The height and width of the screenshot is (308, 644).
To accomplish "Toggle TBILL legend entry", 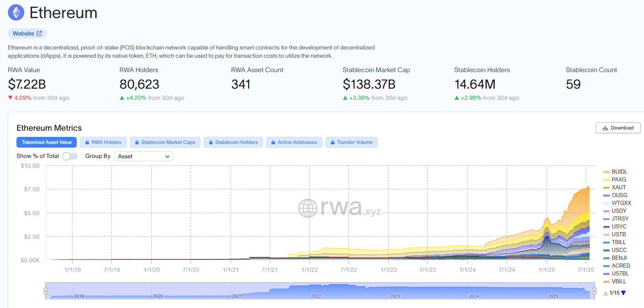I will click(x=615, y=242).
